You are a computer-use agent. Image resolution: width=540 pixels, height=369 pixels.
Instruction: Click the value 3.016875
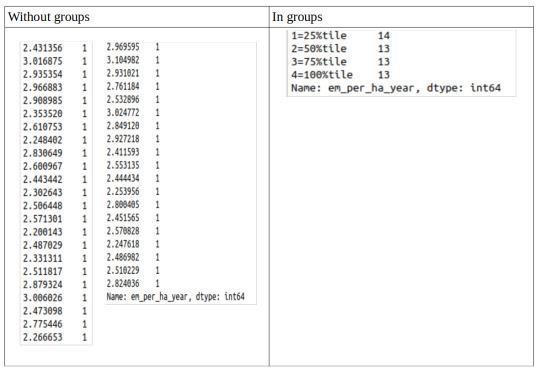(43, 61)
